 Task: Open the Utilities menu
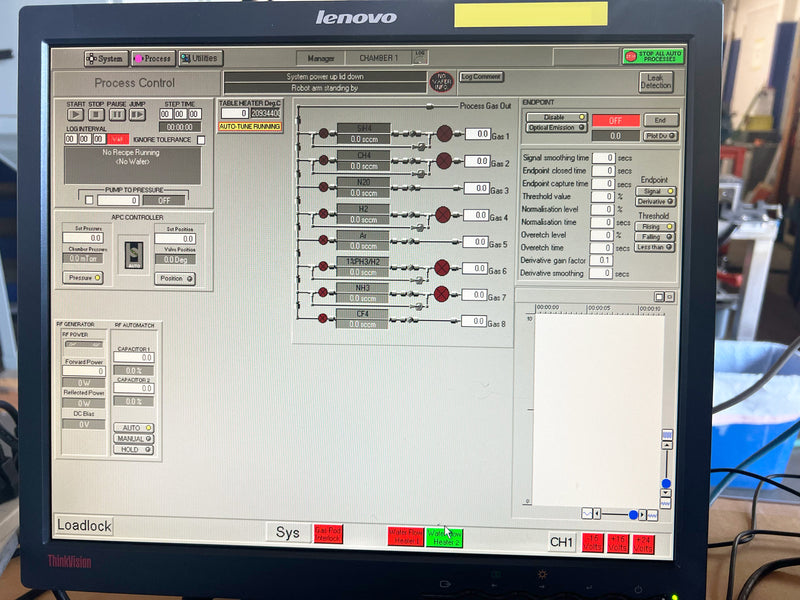200,58
